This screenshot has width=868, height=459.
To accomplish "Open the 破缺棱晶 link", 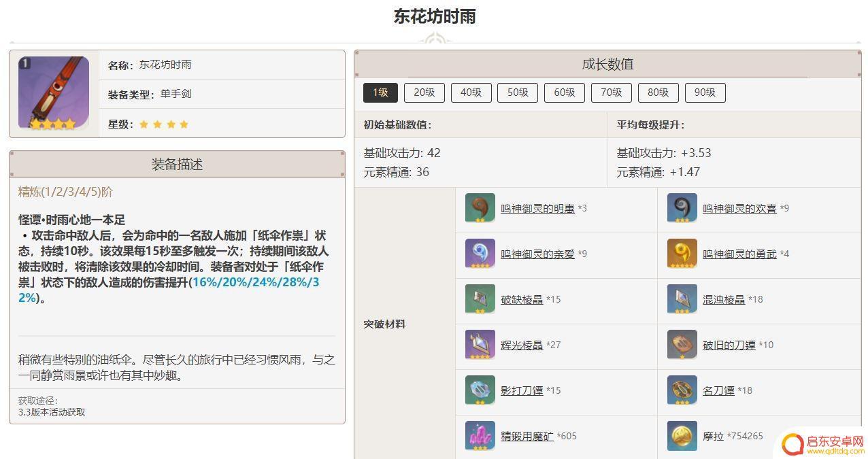I will tap(522, 299).
